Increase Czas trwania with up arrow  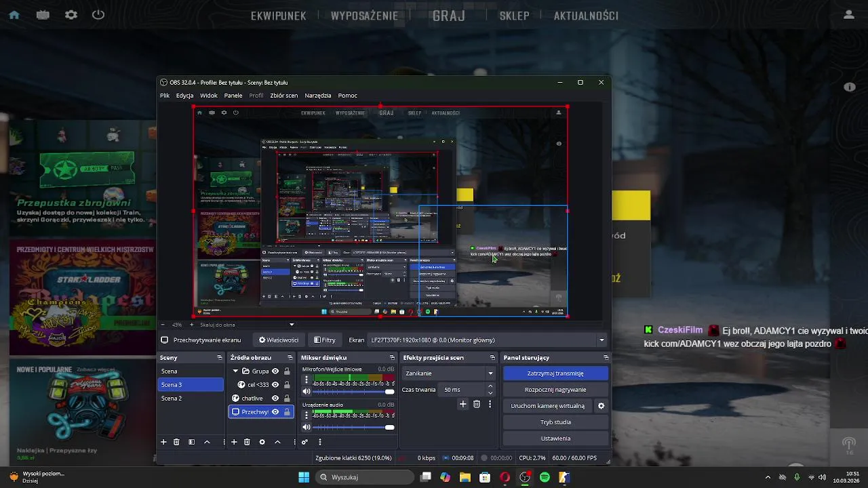click(490, 386)
